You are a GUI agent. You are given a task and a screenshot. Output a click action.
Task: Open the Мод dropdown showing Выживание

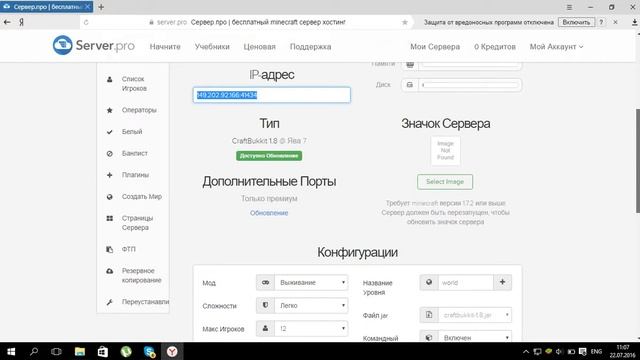[x=311, y=282]
